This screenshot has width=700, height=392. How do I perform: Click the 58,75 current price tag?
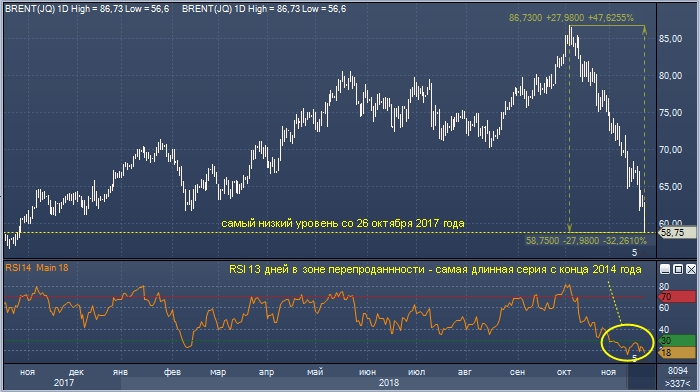[x=677, y=232]
